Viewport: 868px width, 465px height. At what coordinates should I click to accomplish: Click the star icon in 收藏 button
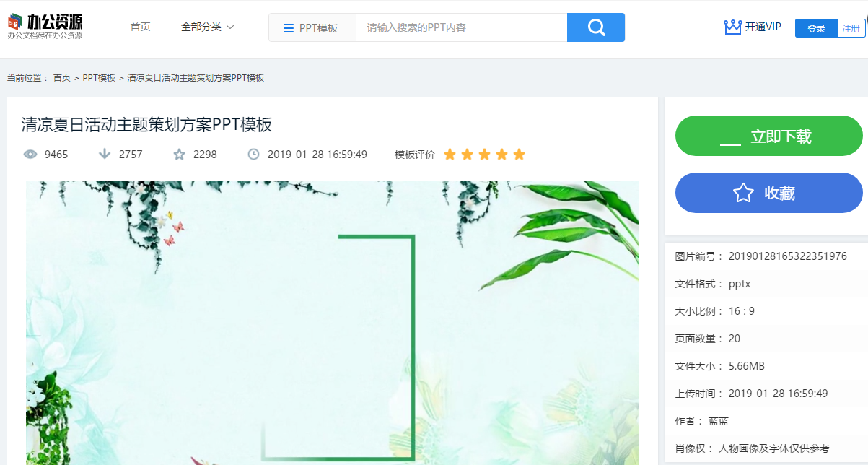tap(743, 193)
